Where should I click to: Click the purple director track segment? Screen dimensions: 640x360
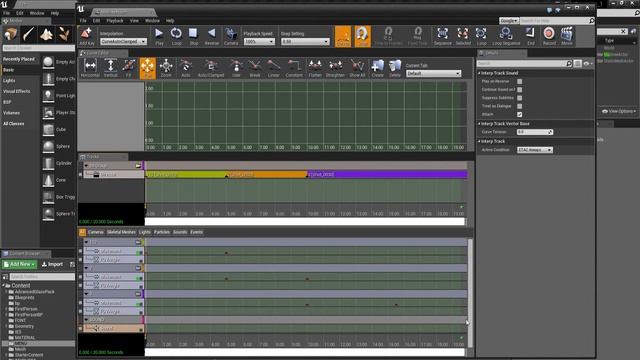387,174
